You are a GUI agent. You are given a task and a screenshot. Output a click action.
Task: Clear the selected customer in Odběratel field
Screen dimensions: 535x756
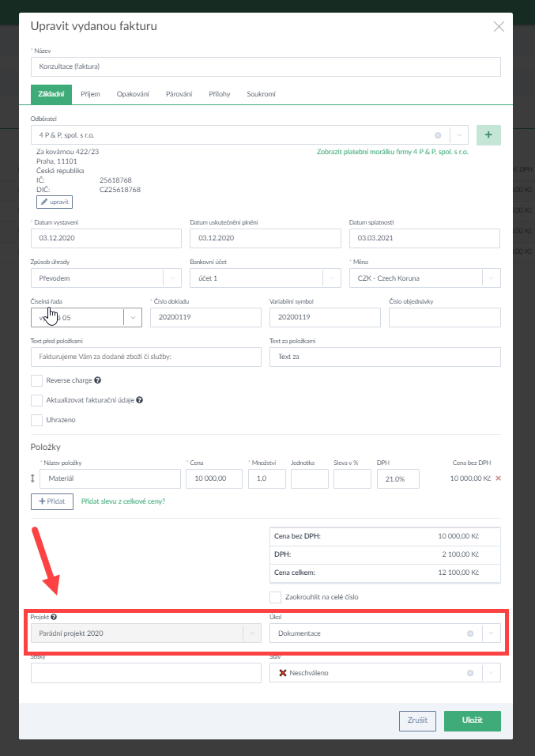438,135
